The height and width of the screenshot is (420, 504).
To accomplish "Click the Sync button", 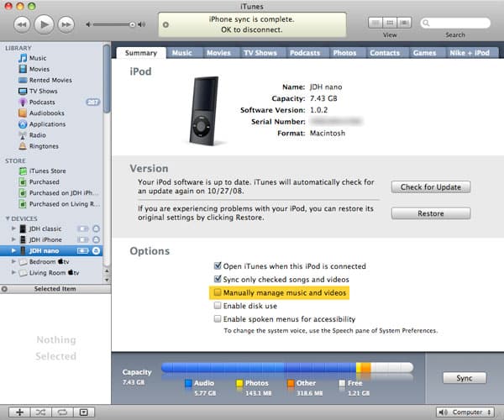I will pyautogui.click(x=465, y=378).
